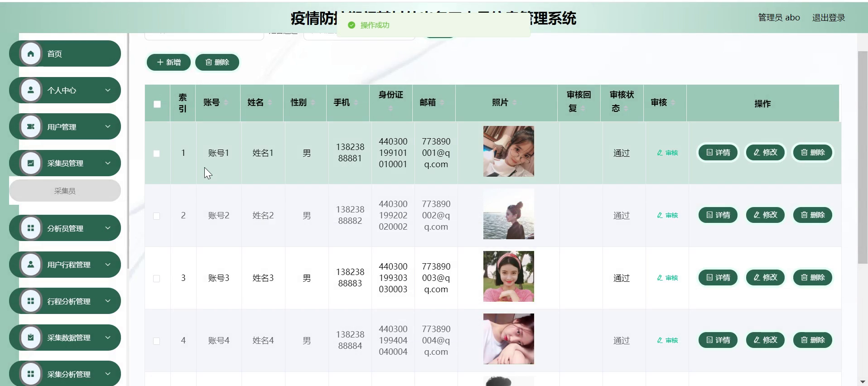Sort table by 姓名 column arrows

coord(270,103)
